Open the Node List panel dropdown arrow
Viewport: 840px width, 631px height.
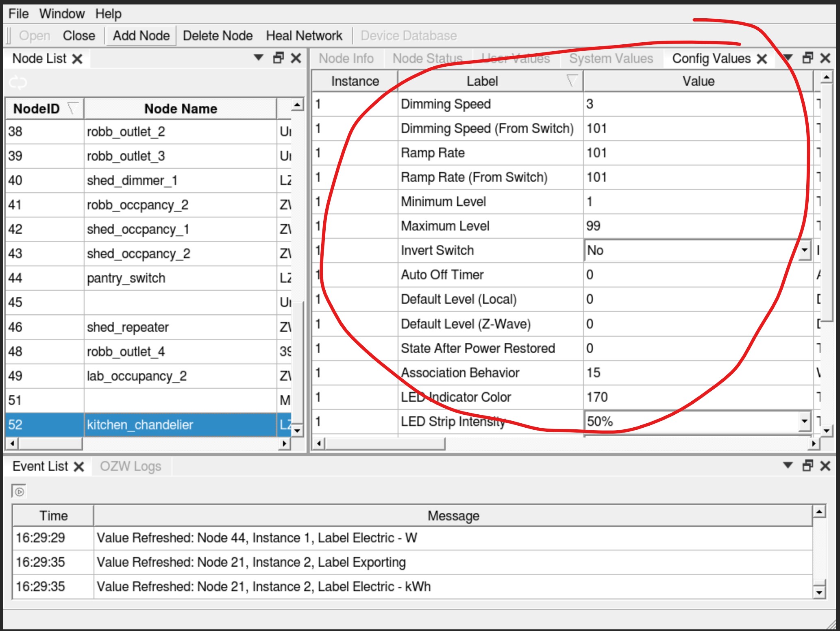[x=258, y=57]
